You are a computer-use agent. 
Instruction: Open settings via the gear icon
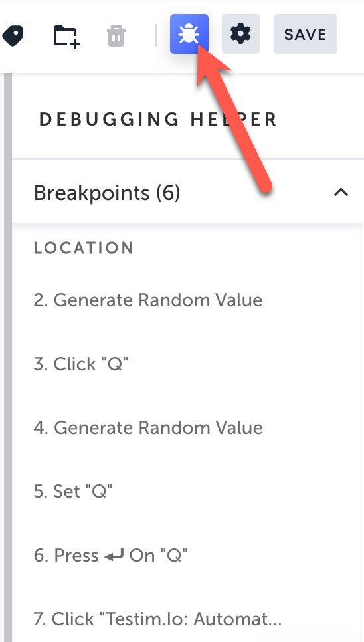241,34
